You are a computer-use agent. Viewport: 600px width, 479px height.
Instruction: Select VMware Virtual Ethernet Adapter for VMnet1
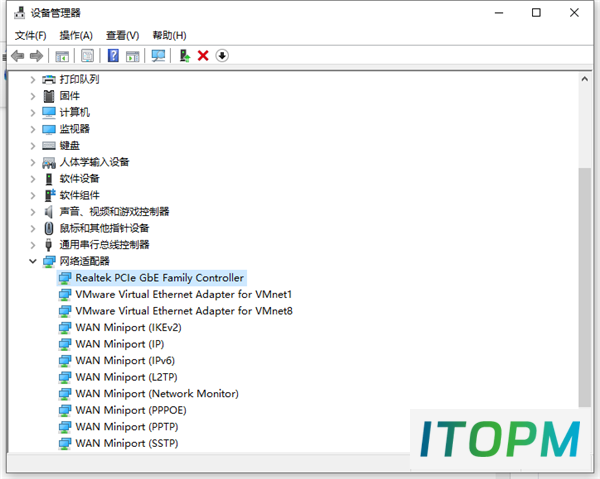pos(184,295)
